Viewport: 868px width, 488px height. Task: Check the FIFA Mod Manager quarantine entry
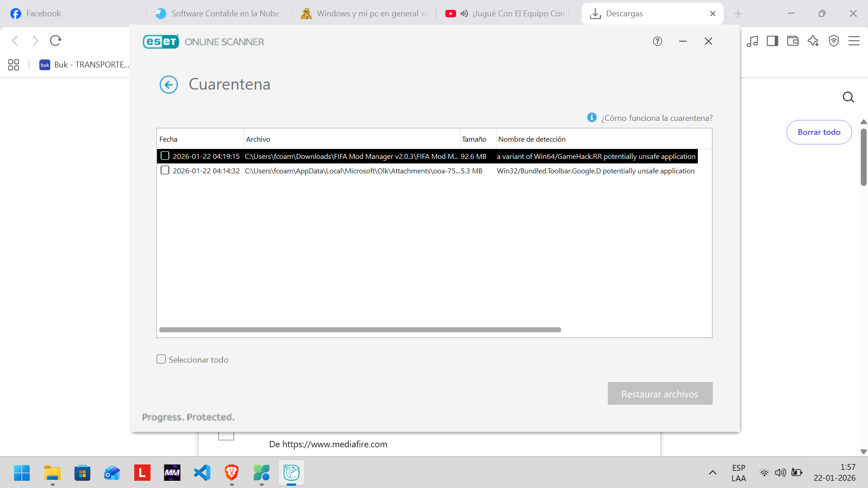165,156
